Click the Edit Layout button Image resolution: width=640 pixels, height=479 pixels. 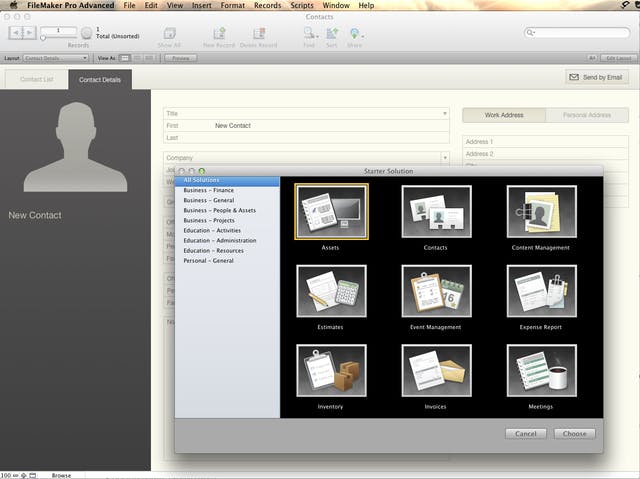tap(618, 58)
